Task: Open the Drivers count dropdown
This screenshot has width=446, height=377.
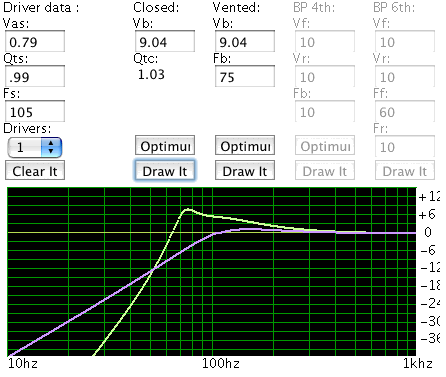Action: pos(35,147)
